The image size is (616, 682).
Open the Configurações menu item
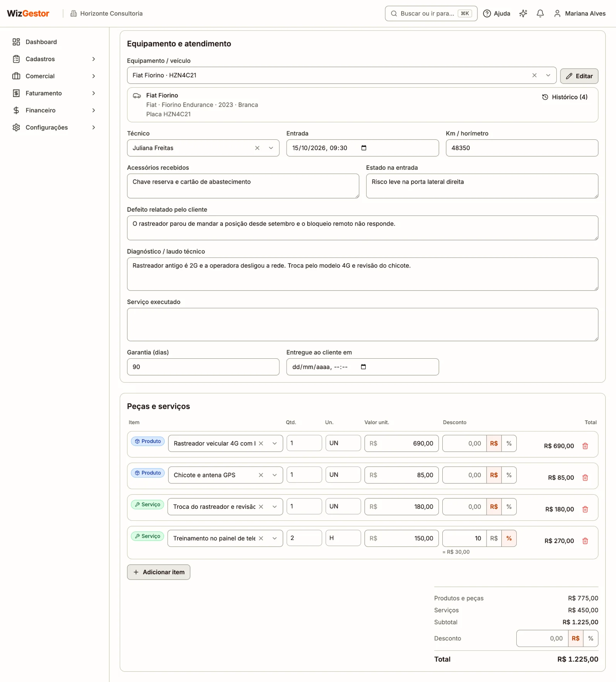click(54, 127)
